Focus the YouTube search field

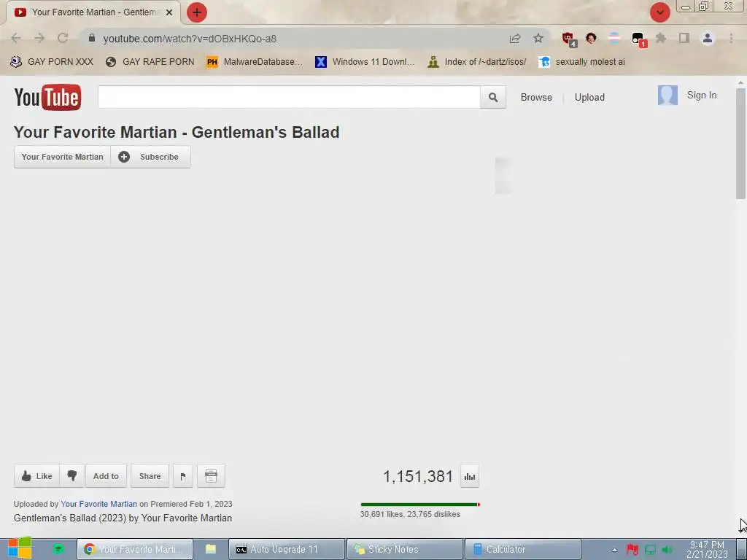[x=289, y=97]
